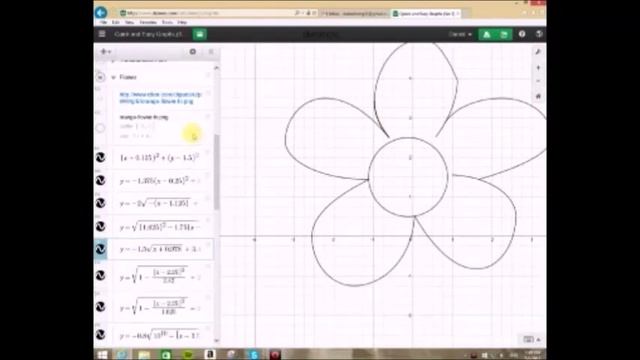
Task: Toggle visibility of first ellipse y=√1- equation
Action: point(100,276)
